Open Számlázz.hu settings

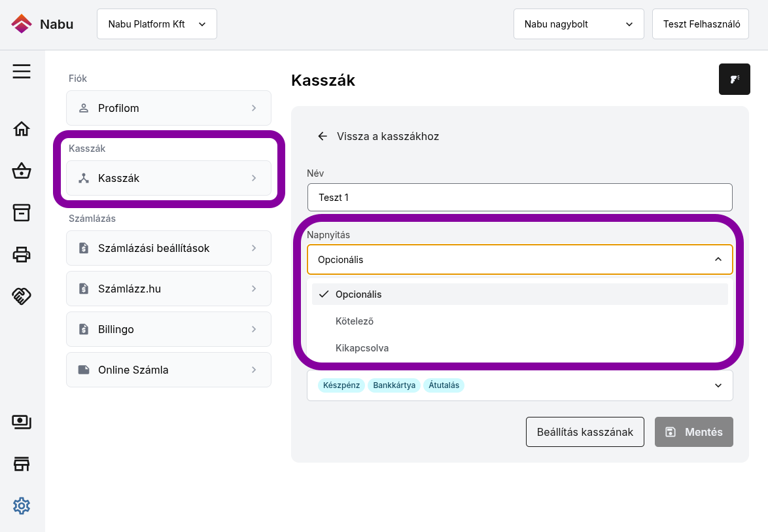(x=169, y=289)
